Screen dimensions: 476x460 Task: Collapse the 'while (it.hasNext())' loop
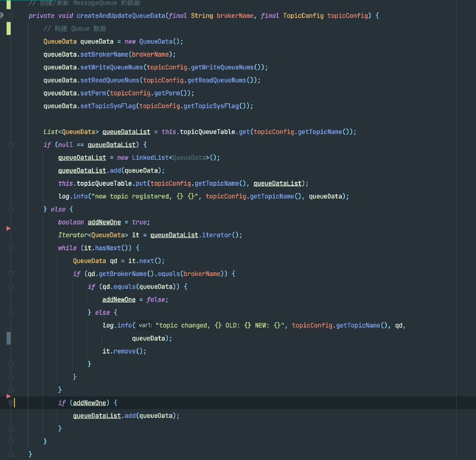click(x=11, y=248)
